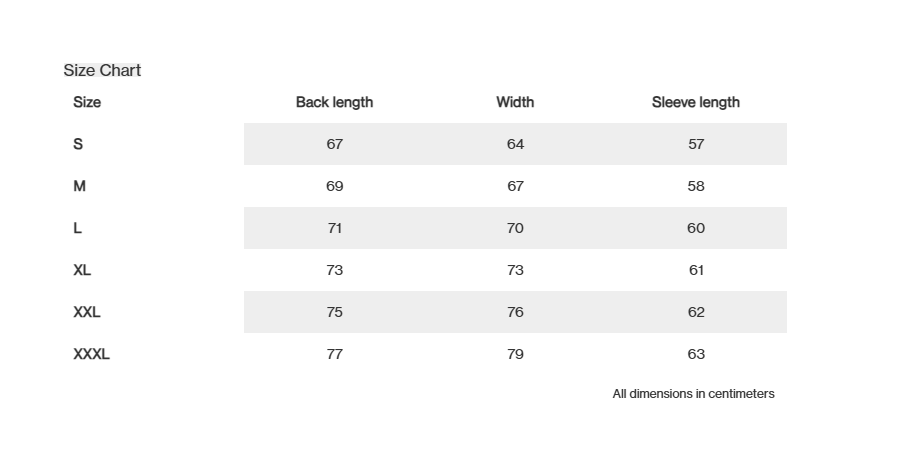Select sleeve length value 63 for XXXL
911x459 pixels.
(696, 354)
